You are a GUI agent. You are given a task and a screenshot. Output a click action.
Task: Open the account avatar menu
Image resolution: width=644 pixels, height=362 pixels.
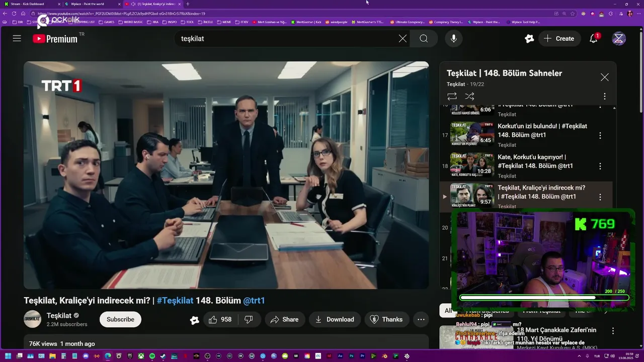click(619, 38)
